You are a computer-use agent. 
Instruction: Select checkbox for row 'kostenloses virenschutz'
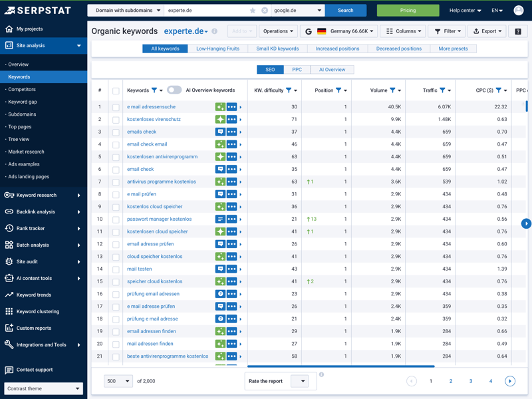116,120
